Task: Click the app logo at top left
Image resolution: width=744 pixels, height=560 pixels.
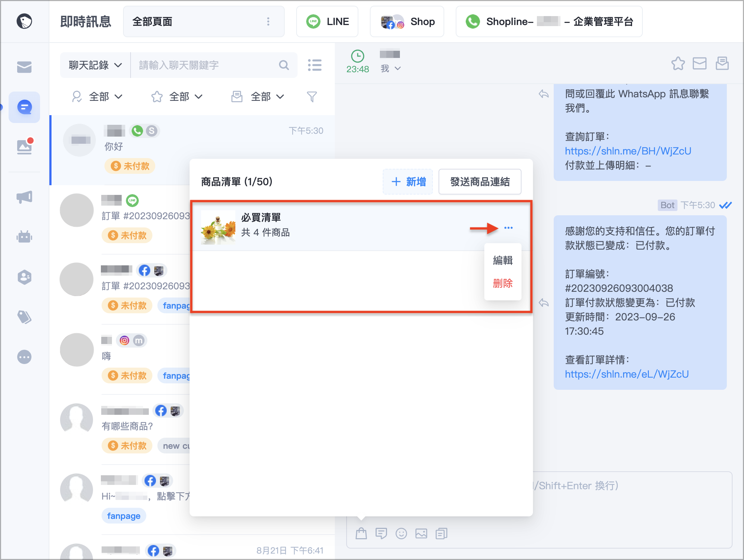Action: 24,21
